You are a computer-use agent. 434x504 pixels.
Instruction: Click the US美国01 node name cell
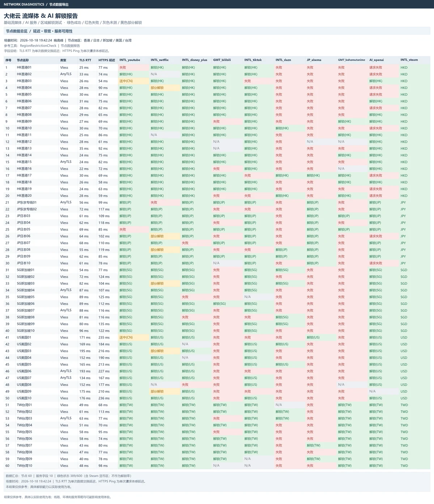24,337
